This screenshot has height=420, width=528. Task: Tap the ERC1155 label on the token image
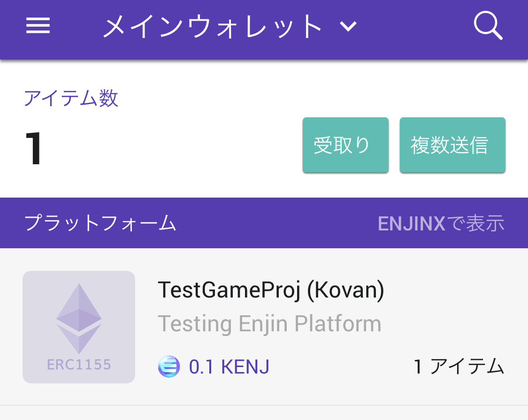(x=78, y=364)
